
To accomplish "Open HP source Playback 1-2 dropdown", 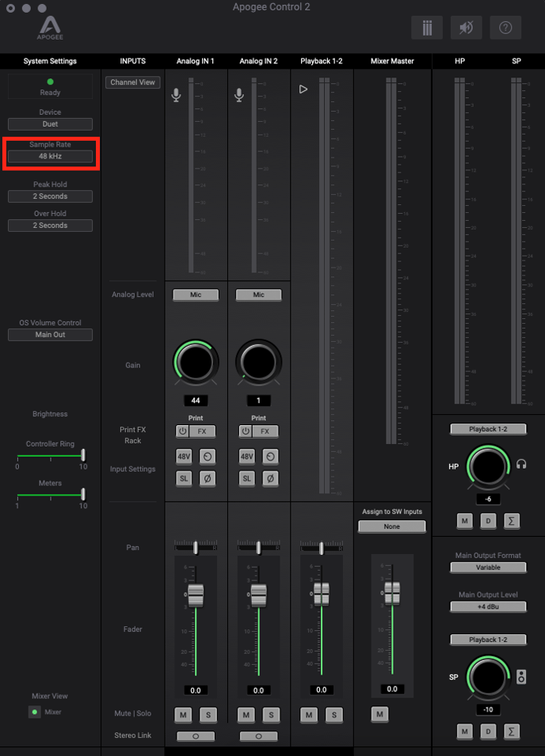I will [x=488, y=428].
